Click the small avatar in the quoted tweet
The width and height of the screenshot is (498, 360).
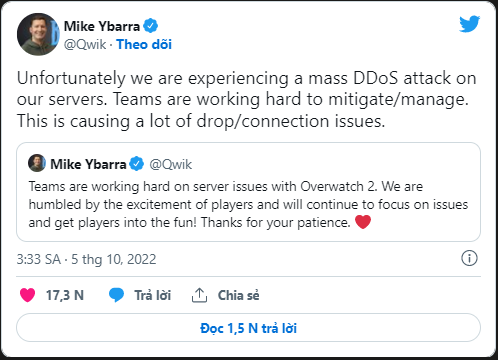click(37, 163)
